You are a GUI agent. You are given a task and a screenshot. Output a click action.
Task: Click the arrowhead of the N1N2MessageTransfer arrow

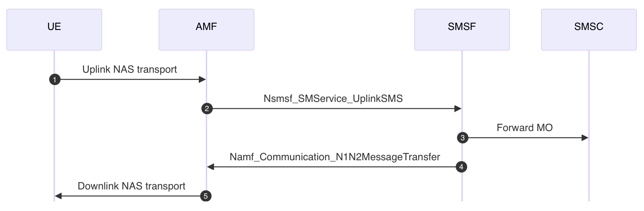[211, 167]
